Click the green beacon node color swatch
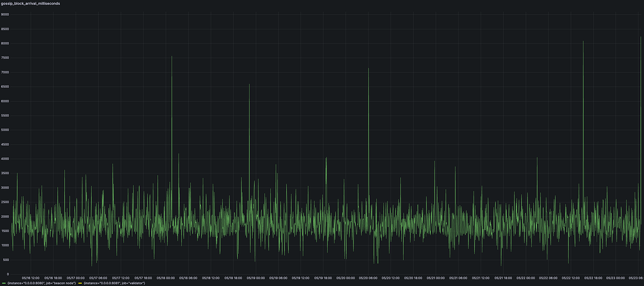 [x=3, y=283]
